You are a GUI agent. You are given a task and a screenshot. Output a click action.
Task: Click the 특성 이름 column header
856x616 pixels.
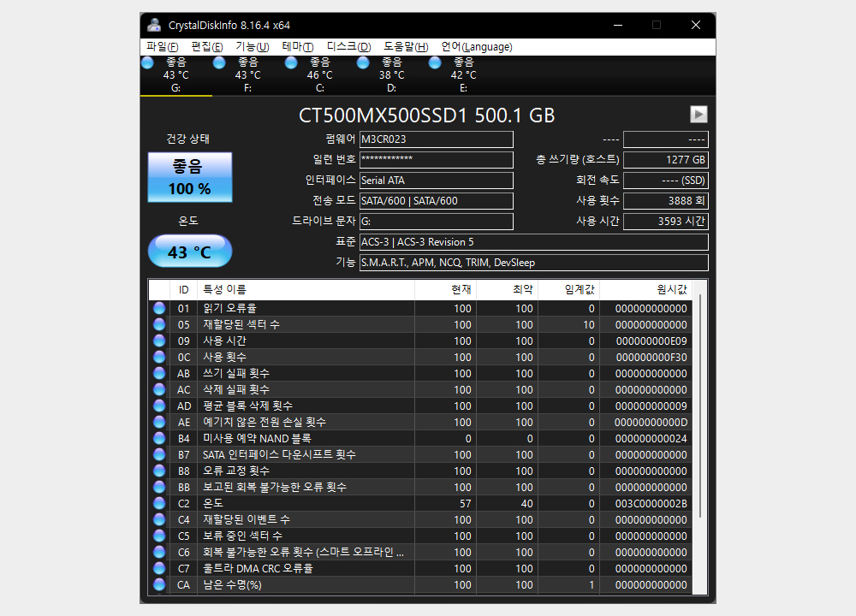pyautogui.click(x=306, y=290)
